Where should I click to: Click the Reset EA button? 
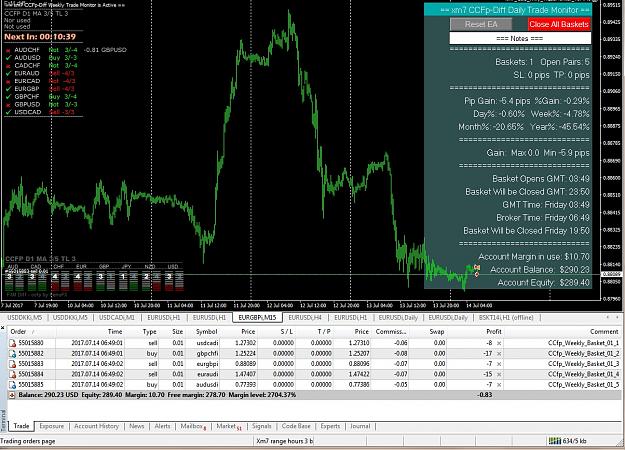481,24
